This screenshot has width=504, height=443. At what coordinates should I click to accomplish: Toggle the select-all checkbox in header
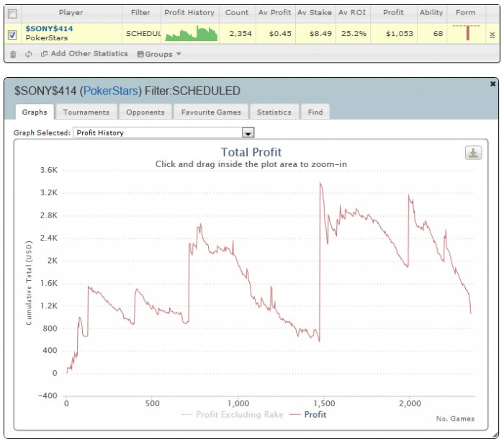point(12,14)
